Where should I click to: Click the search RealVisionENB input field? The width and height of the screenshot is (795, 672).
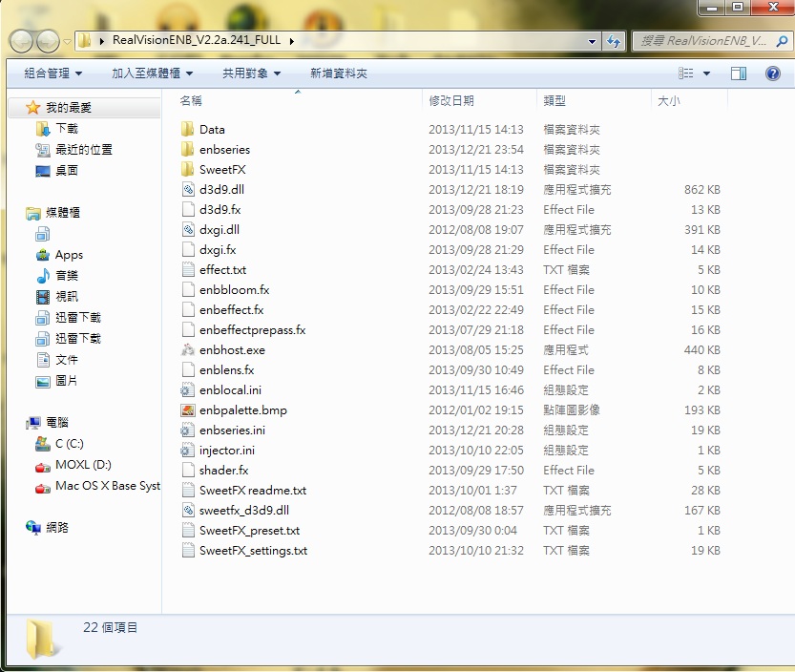[x=704, y=41]
